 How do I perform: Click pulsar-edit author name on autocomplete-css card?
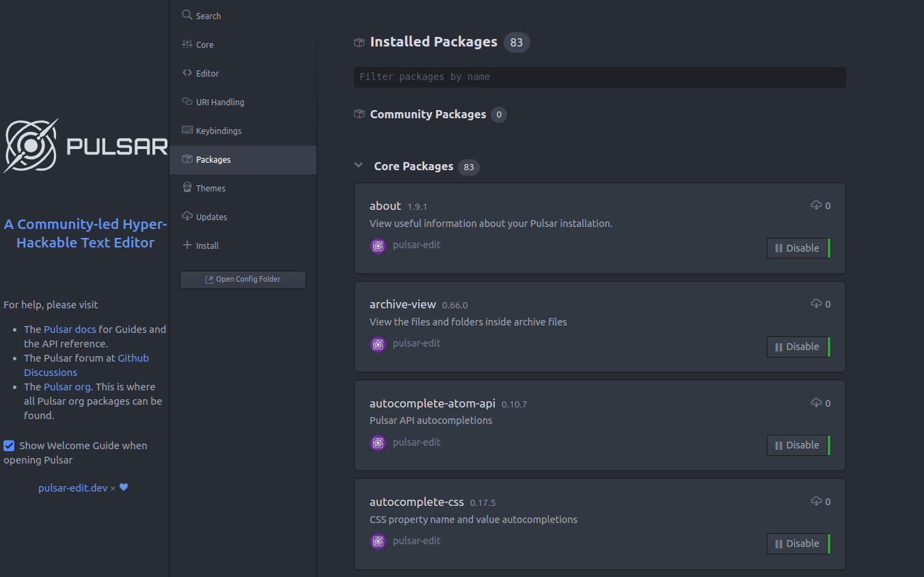(x=417, y=541)
